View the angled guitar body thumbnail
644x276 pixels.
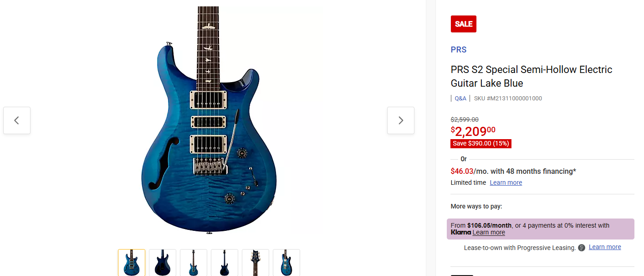286,263
